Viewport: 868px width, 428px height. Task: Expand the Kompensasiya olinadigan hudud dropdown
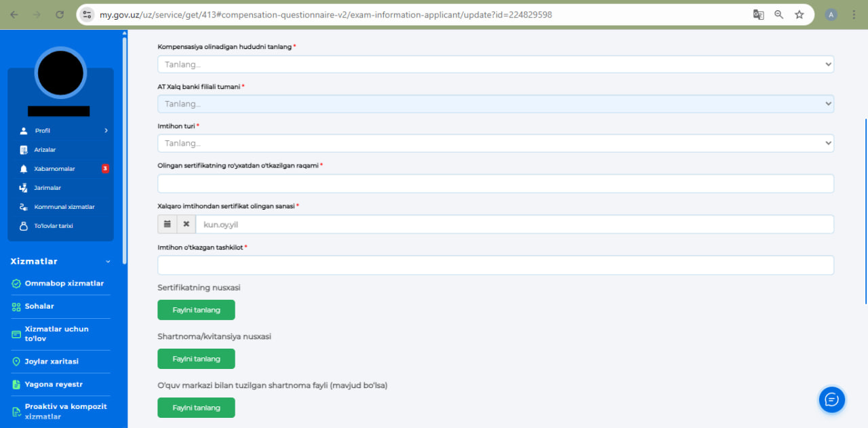tap(495, 64)
